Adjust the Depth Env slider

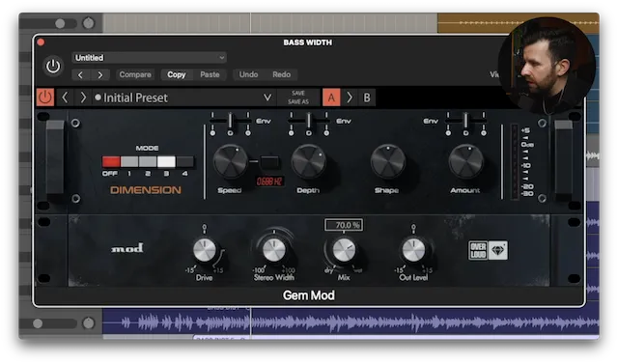309,121
